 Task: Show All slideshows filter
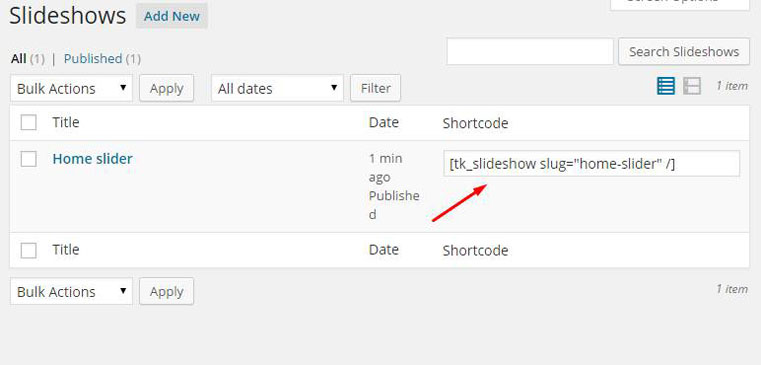(x=19, y=59)
